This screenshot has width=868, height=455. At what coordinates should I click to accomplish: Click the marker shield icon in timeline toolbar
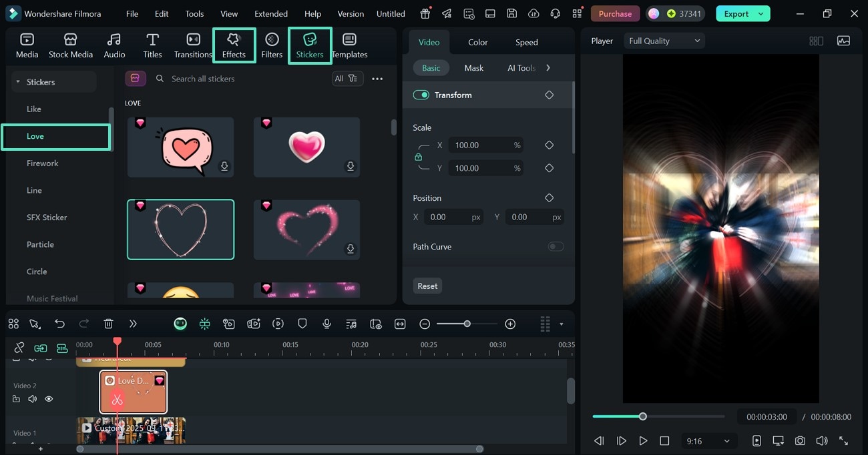pos(302,324)
